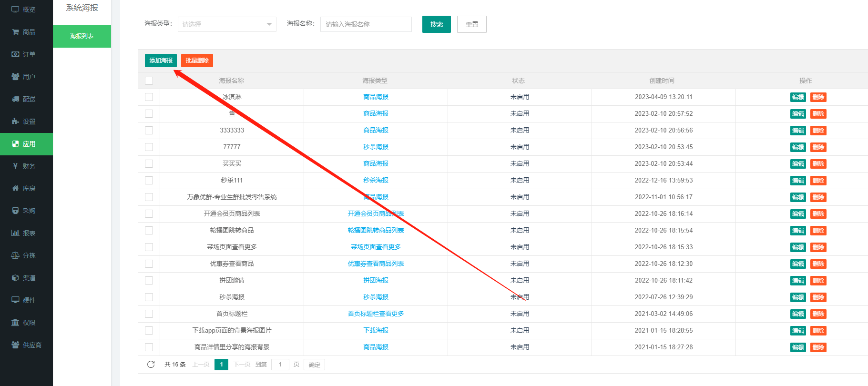This screenshot has height=386, width=868.
Task: Check the box for 冰淇淋 row
Action: [x=149, y=97]
